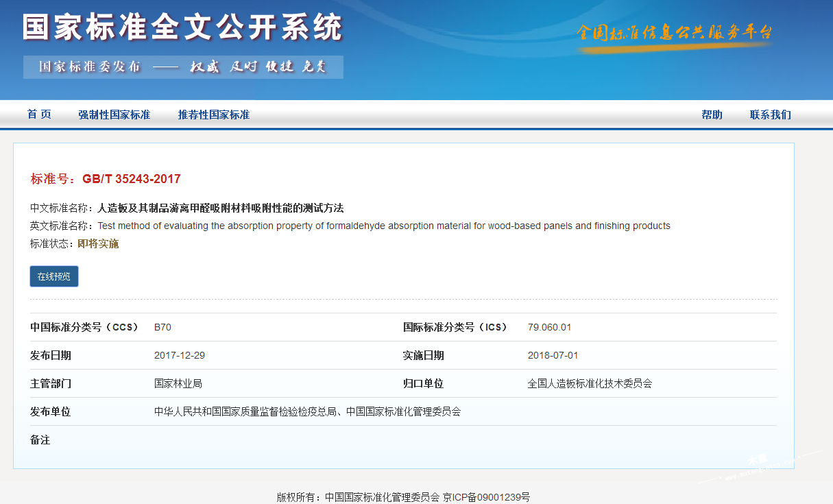Image resolution: width=833 pixels, height=504 pixels.
Task: Open the 帮助 help page
Action: pos(712,115)
